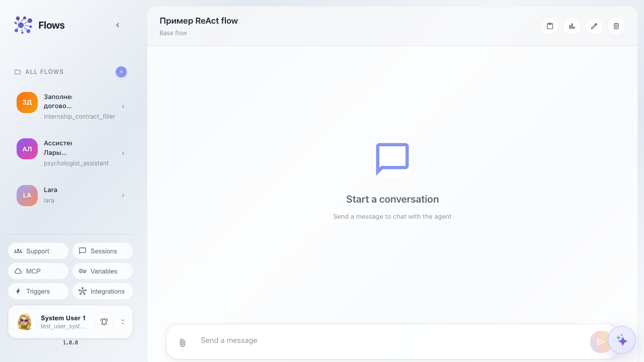This screenshot has width=644, height=362.
Task: Open the АЛ psychologist_assistant flow avatar
Action: coord(27,149)
